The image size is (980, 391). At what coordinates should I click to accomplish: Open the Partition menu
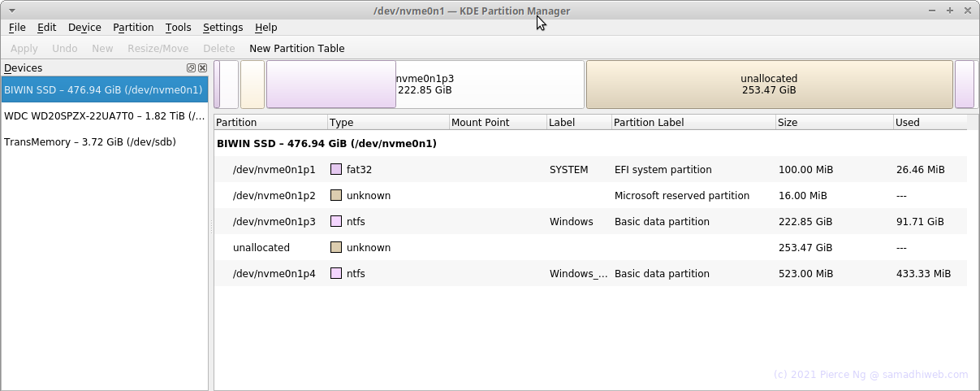click(x=133, y=28)
